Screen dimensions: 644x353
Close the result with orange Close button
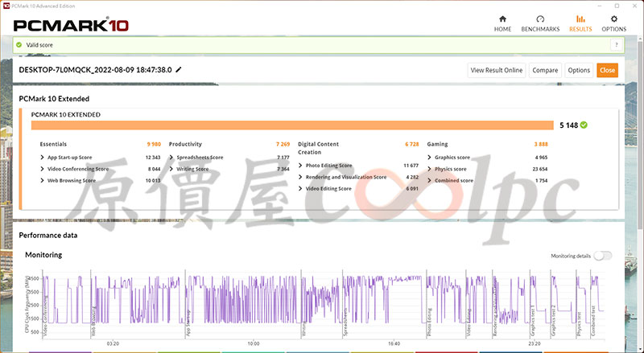tap(607, 70)
